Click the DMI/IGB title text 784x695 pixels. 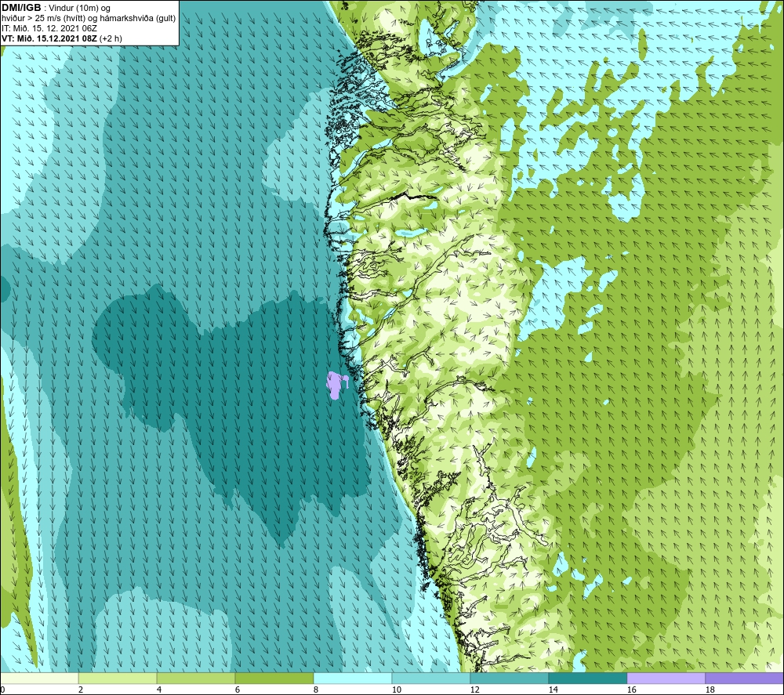pos(21,8)
